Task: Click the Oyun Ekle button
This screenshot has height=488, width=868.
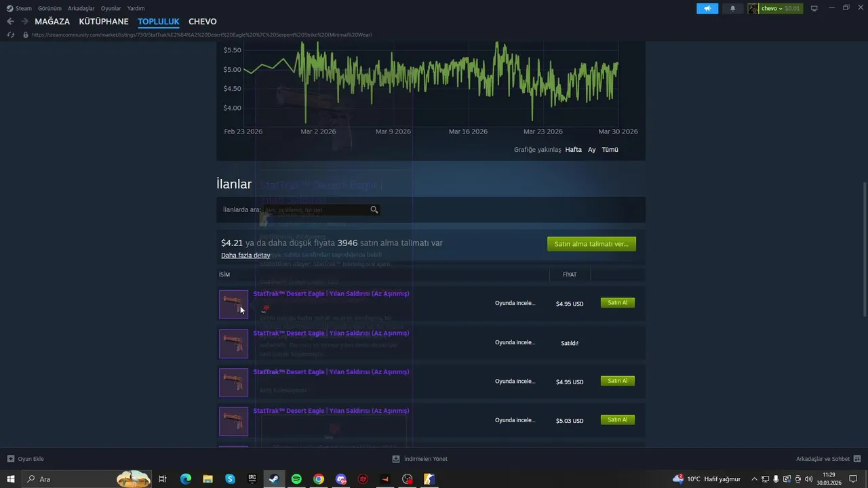Action: (25, 459)
